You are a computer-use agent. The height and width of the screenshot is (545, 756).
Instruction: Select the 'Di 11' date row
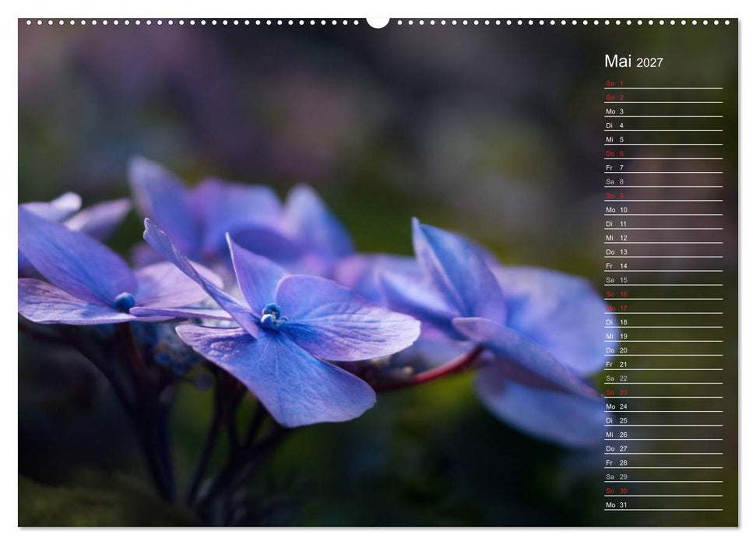(663, 223)
